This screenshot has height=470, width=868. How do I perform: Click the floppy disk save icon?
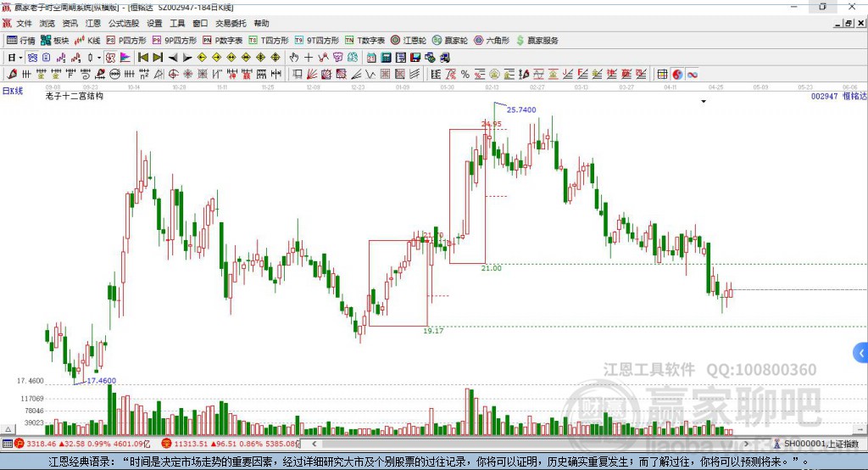click(415, 58)
